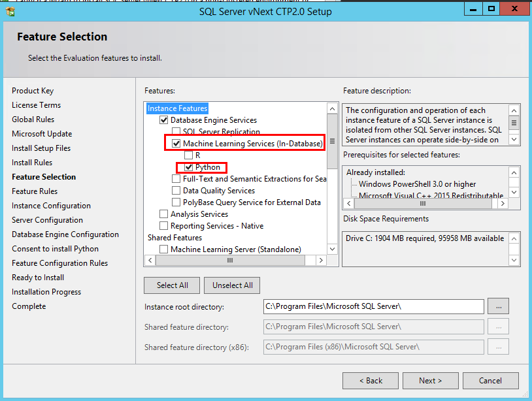
Task: Select the Shared Features tree heading
Action: [x=175, y=238]
